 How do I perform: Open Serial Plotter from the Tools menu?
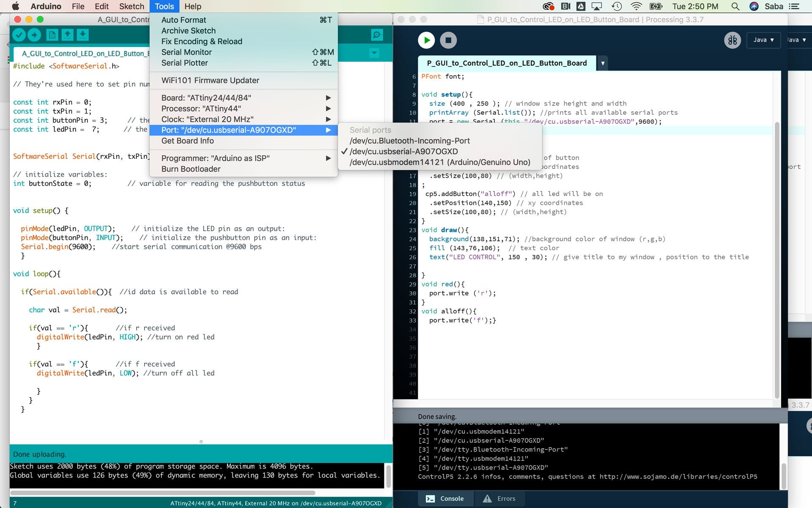point(244,63)
